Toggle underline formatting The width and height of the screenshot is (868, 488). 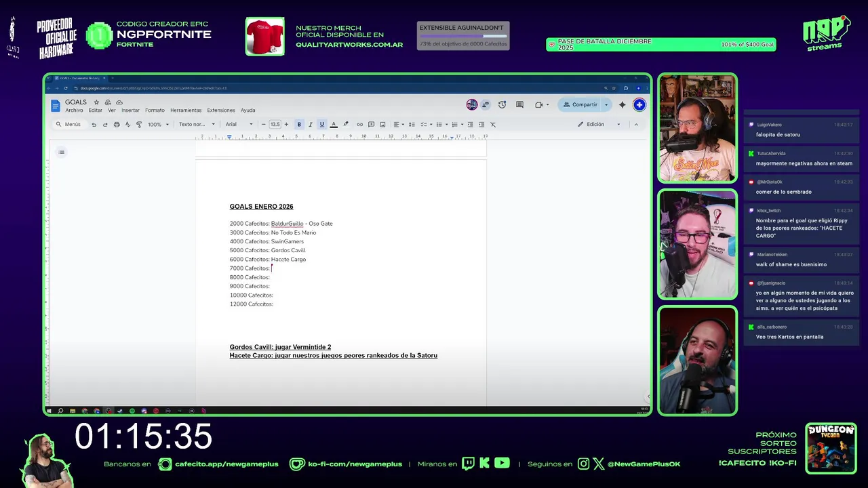[x=322, y=125]
